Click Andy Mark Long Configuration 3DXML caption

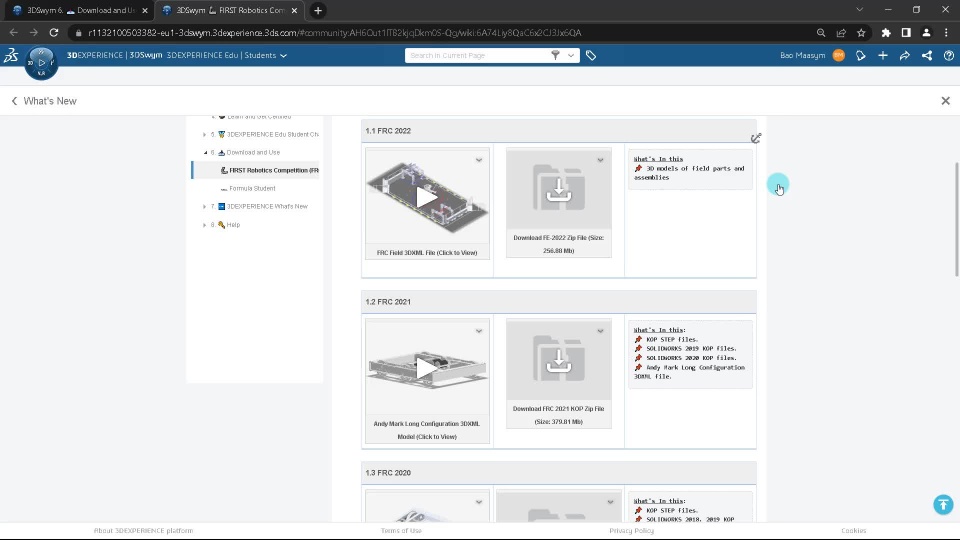click(427, 430)
